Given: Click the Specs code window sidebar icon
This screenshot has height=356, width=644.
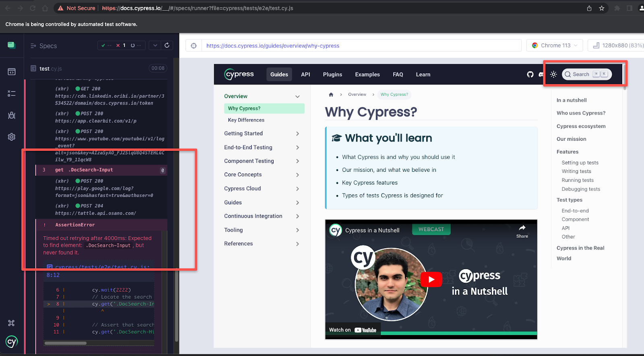Looking at the screenshot, I should [x=12, y=72].
